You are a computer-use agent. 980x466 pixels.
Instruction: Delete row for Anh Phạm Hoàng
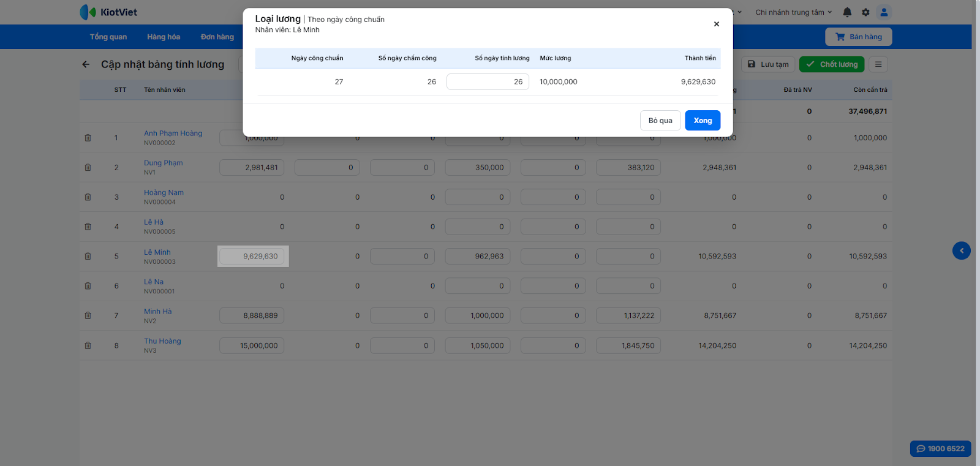point(88,138)
